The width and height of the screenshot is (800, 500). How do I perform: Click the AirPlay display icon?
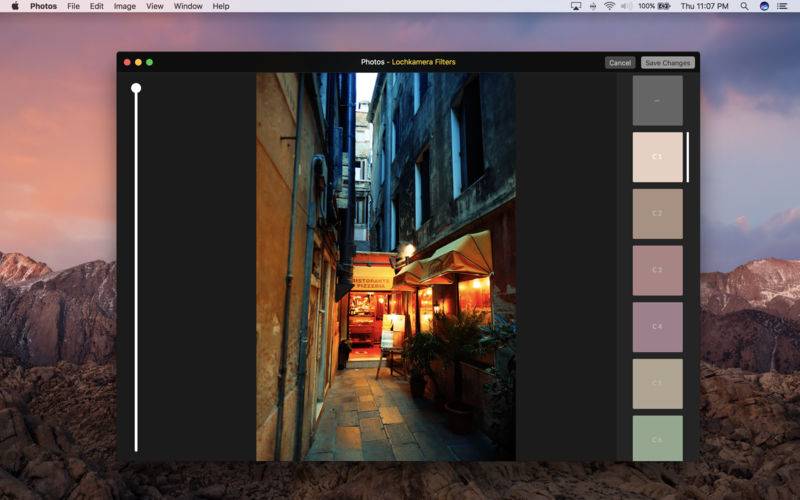coord(576,6)
